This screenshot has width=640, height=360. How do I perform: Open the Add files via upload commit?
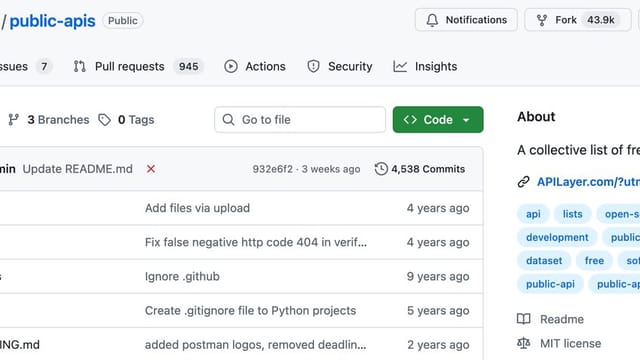point(197,208)
